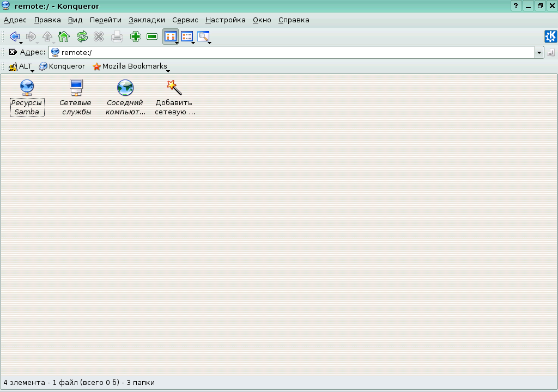Click the green plus enlarge icon
The height and width of the screenshot is (392, 558).
click(136, 36)
